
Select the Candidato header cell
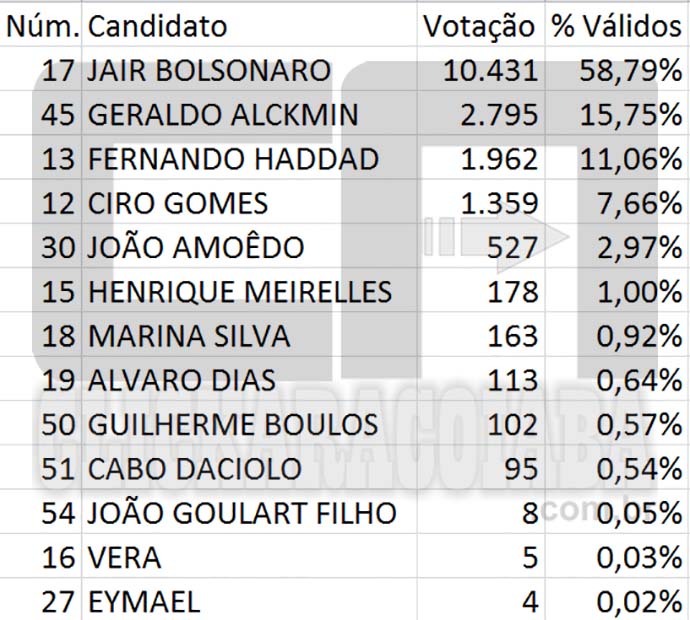249,25
